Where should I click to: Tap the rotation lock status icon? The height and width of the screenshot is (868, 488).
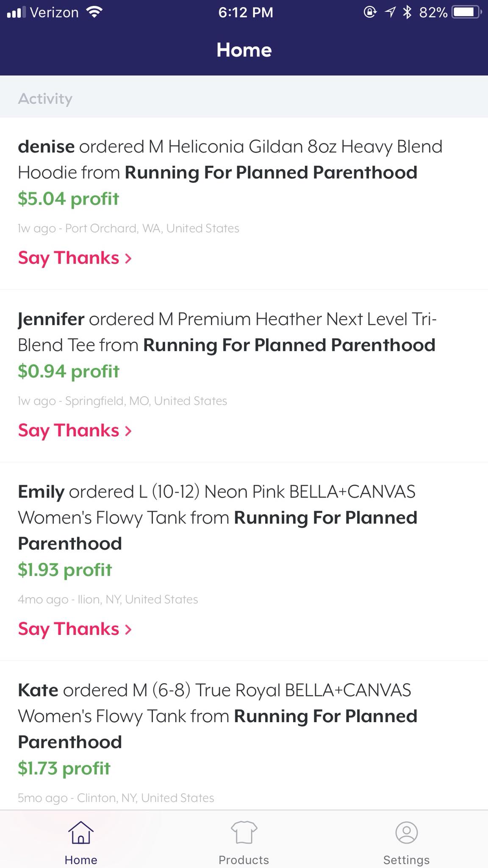coord(370,12)
